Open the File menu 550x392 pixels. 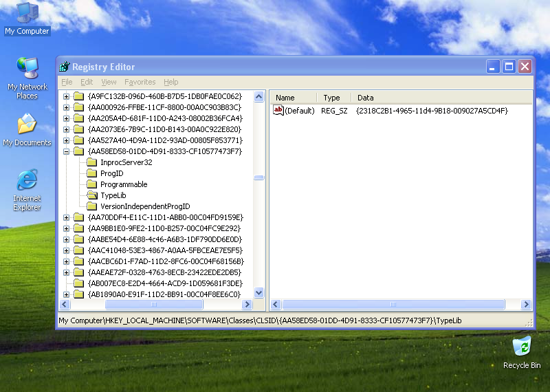point(67,82)
